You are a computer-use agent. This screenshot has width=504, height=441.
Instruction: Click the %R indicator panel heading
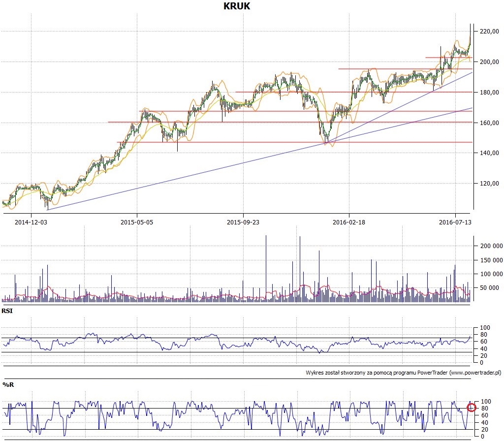pos(8,385)
